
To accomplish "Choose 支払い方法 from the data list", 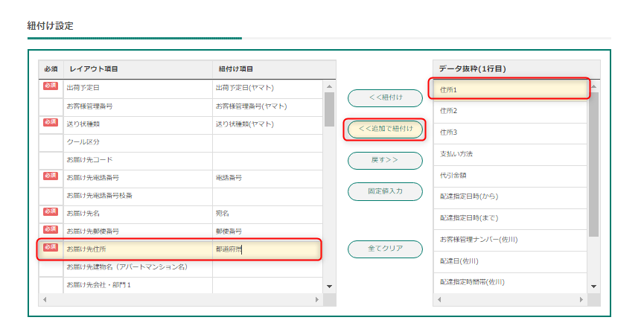I will (510, 154).
